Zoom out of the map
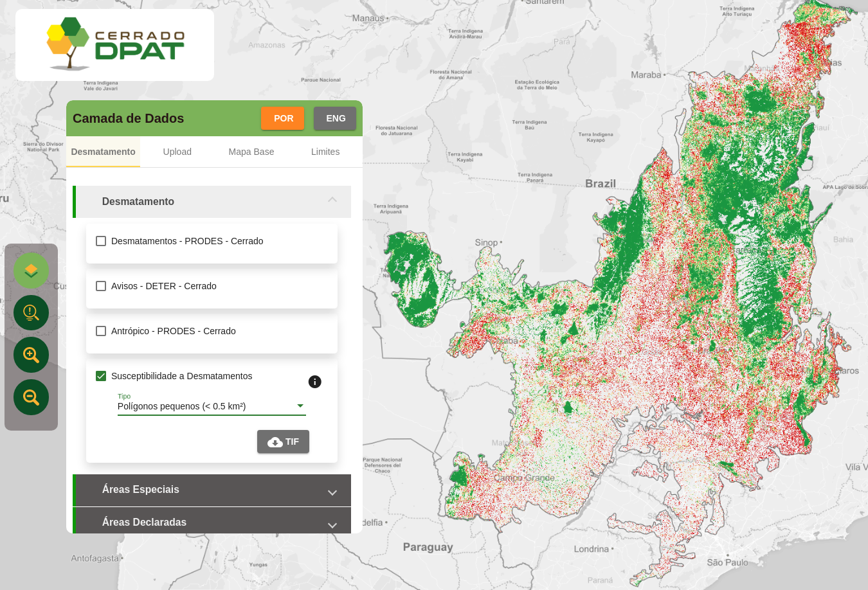This screenshot has width=868, height=590. point(31,397)
